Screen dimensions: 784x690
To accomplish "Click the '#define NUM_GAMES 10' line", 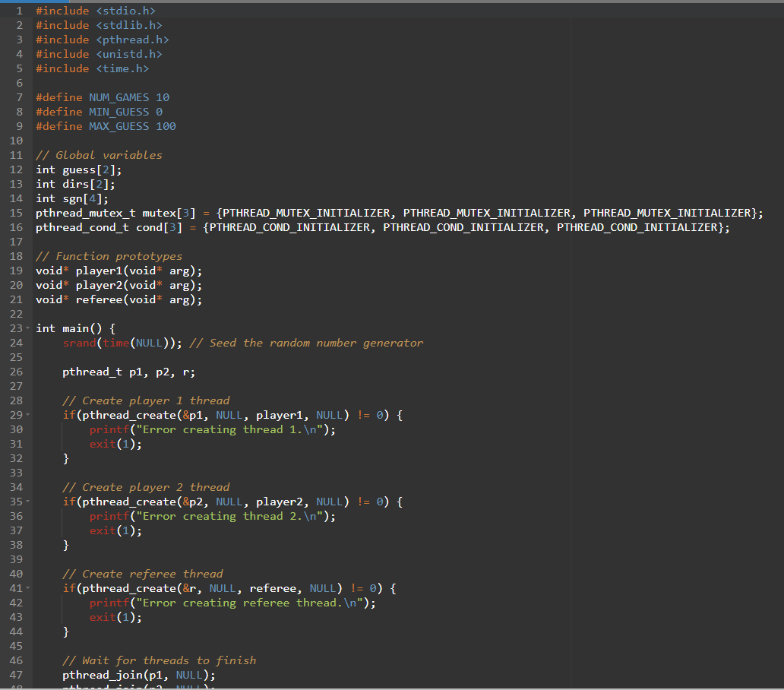I will [103, 97].
